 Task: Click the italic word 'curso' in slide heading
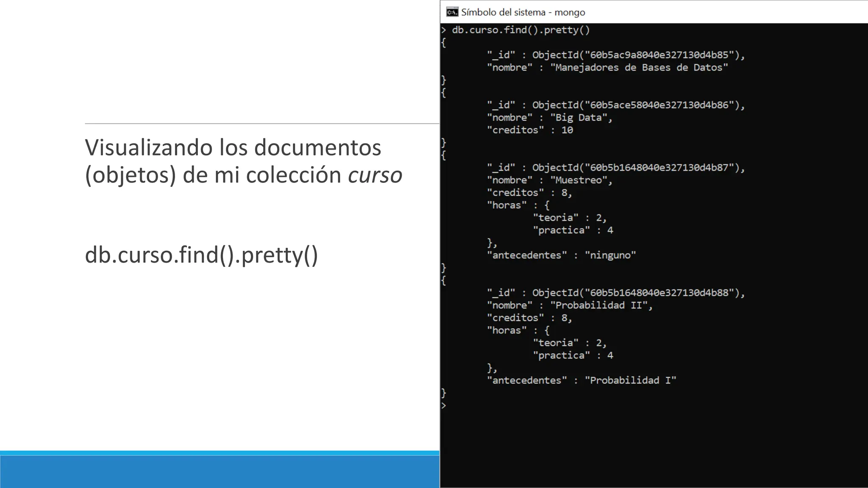tap(375, 175)
